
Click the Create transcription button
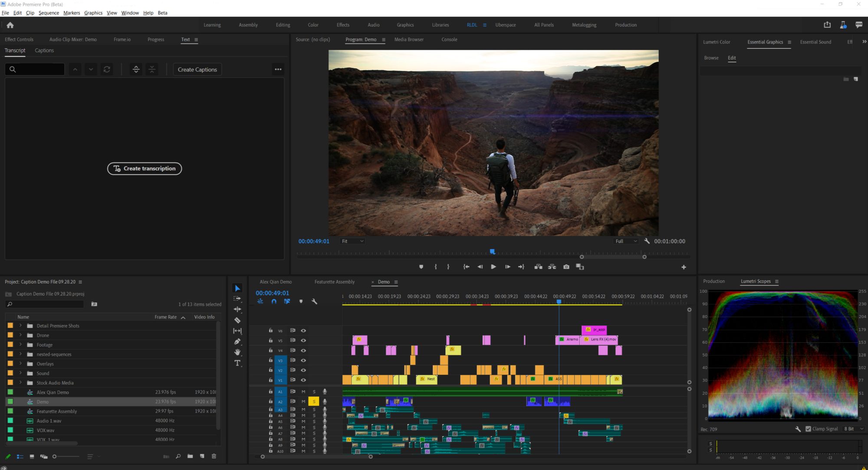tap(145, 168)
